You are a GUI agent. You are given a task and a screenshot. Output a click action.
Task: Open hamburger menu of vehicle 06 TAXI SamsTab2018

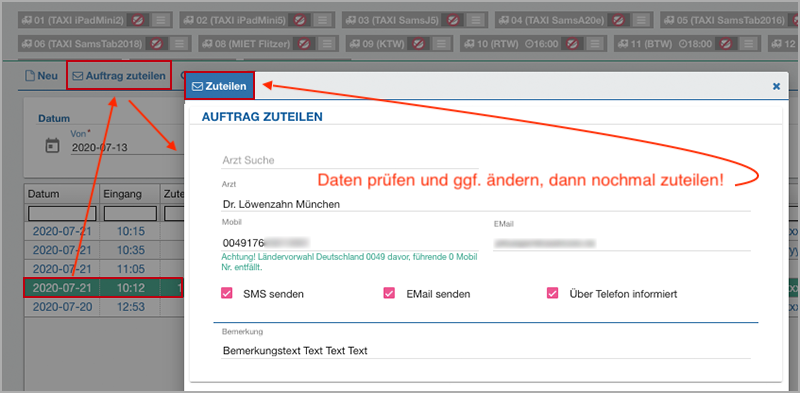(179, 44)
